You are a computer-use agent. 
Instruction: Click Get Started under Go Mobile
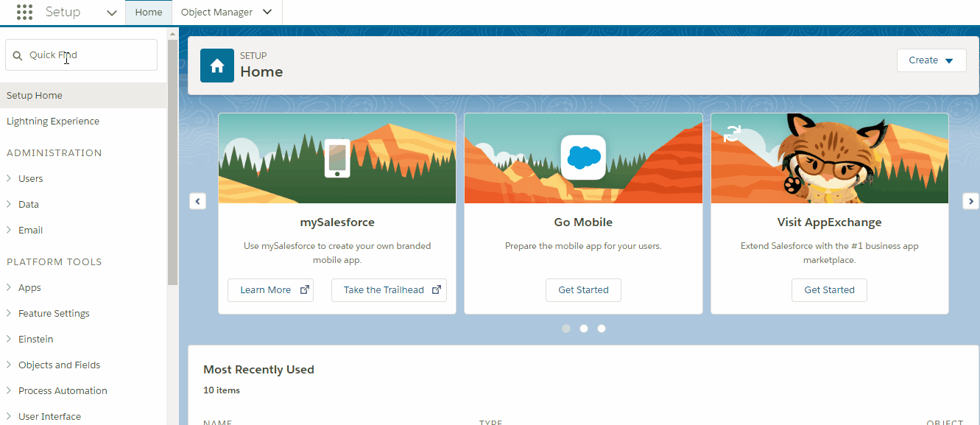coord(583,290)
